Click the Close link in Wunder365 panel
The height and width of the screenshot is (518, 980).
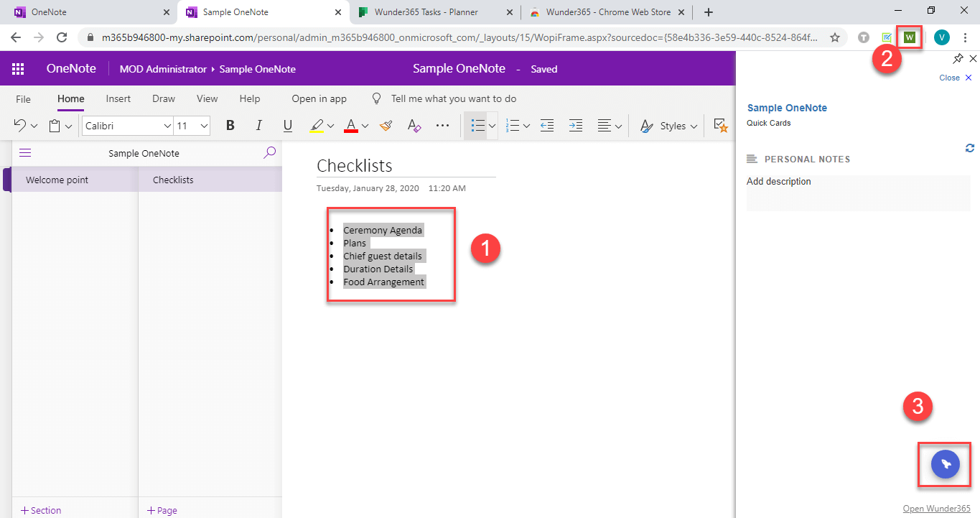pyautogui.click(x=956, y=78)
